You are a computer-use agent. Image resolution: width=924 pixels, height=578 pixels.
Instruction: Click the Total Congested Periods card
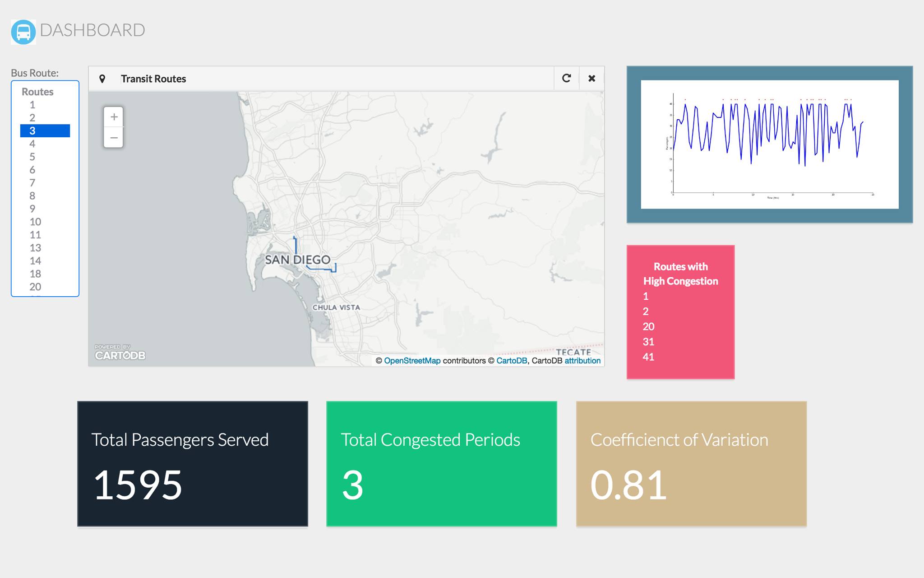pyautogui.click(x=441, y=464)
